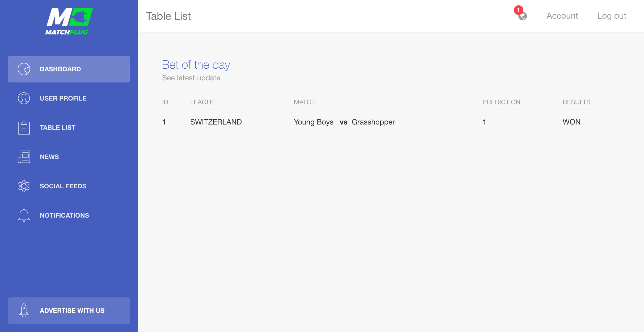Image resolution: width=644 pixels, height=332 pixels.
Task: Open the globe notifications icon in header
Action: pos(523,16)
